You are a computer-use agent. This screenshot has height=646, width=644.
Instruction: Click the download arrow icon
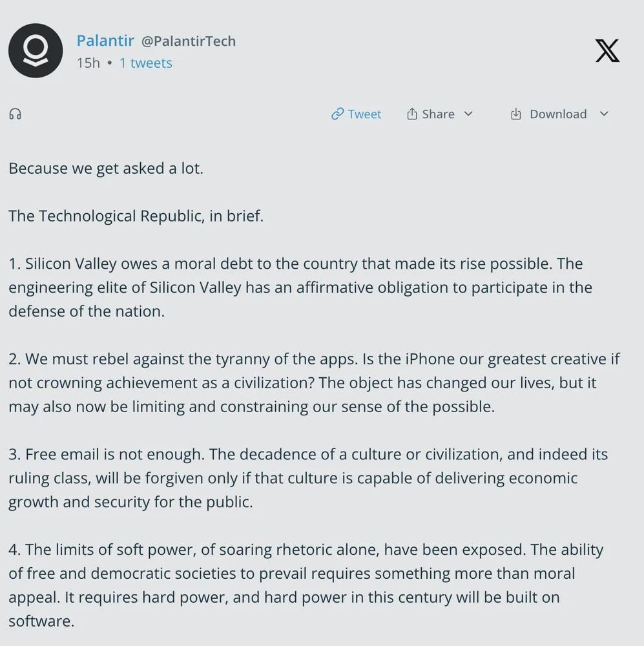pyautogui.click(x=516, y=114)
